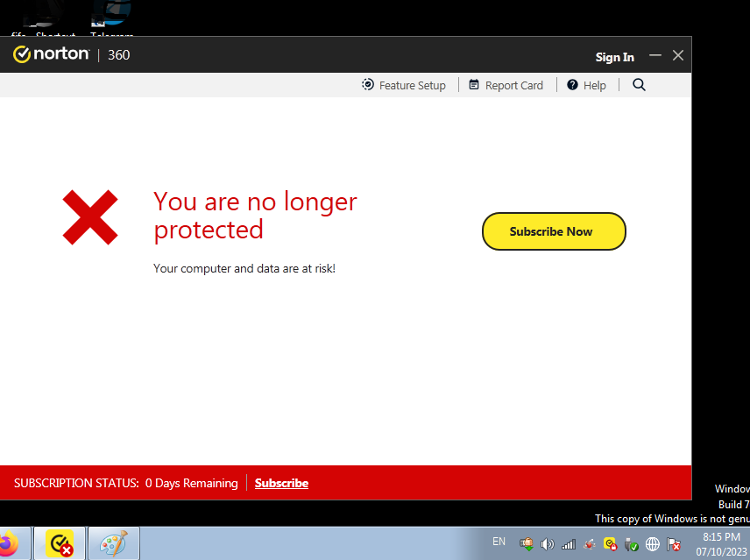
Task: Click the white globe tray icon
Action: point(653,543)
